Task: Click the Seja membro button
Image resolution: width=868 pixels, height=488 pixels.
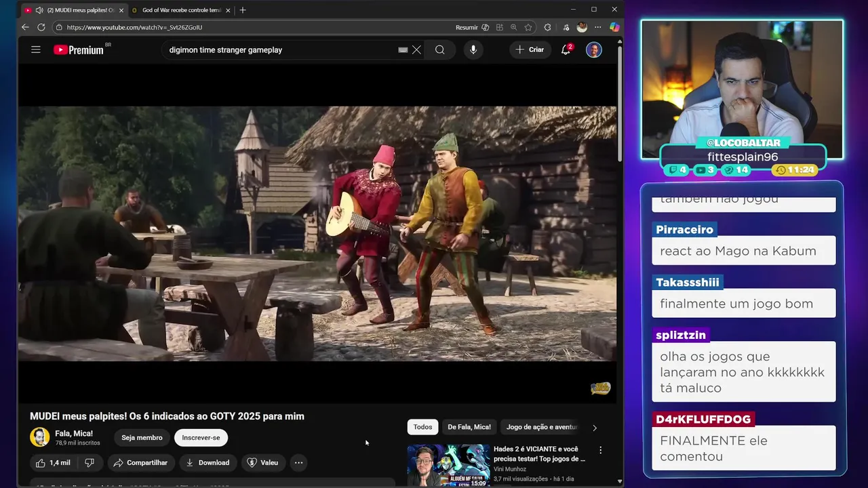Action: (142, 438)
